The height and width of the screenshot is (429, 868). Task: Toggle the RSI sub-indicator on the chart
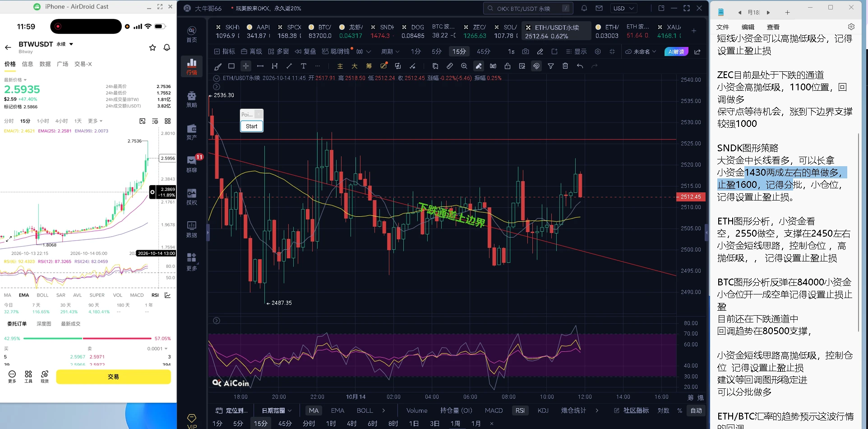pyautogui.click(x=520, y=410)
